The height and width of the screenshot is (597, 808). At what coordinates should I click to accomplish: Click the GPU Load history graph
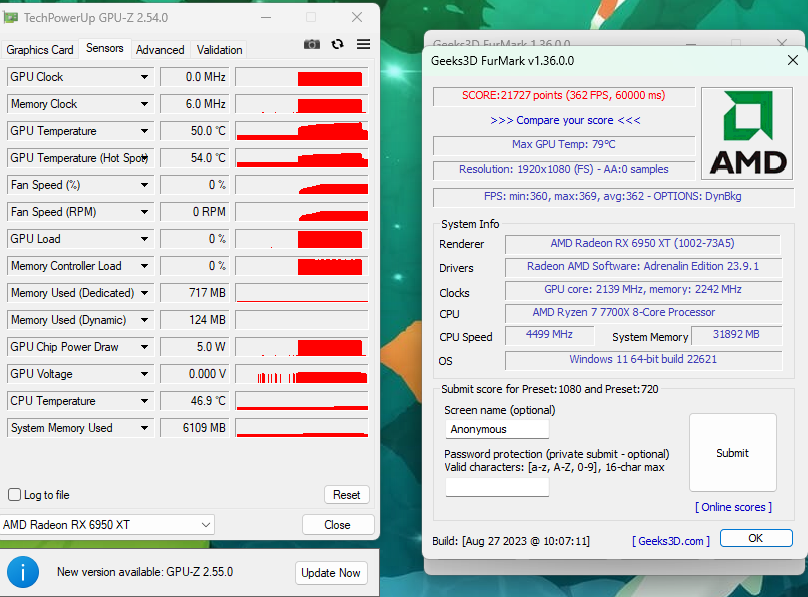[x=302, y=239]
